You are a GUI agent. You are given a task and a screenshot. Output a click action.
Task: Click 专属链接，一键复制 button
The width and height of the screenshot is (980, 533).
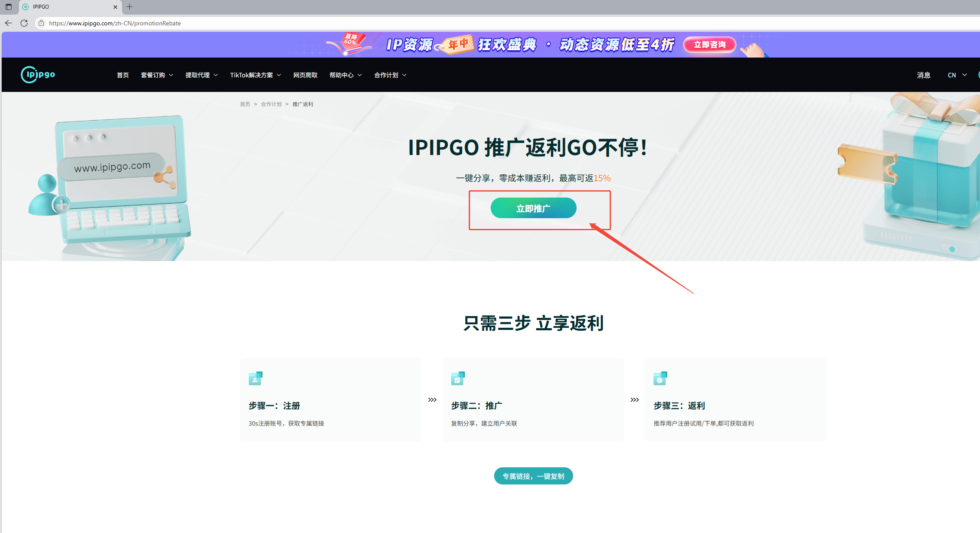[x=533, y=476]
